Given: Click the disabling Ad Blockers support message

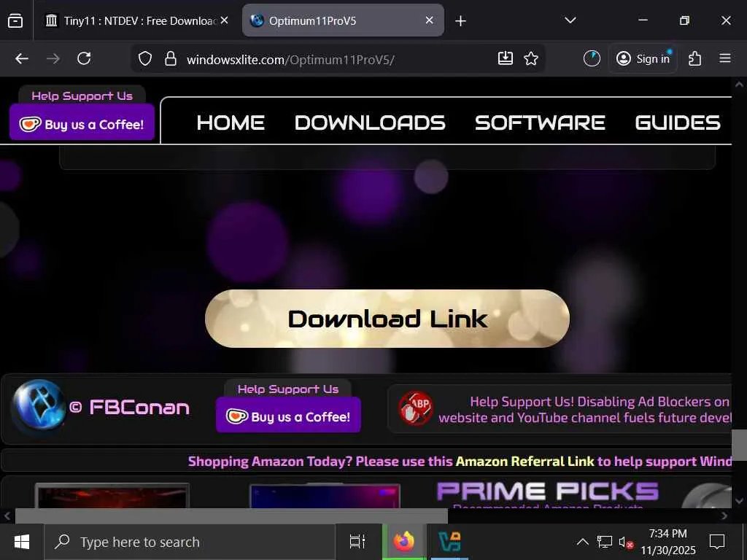Looking at the screenshot, I should 584,410.
